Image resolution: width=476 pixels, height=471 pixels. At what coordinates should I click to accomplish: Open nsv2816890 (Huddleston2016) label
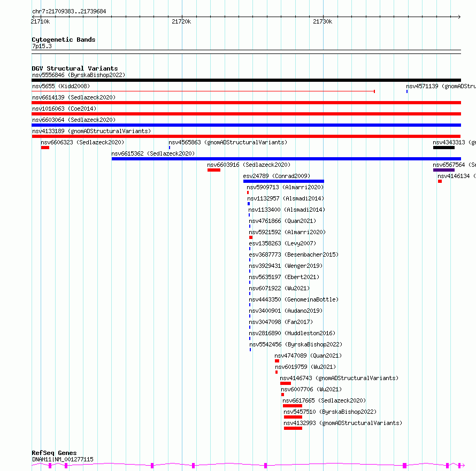[292, 333]
